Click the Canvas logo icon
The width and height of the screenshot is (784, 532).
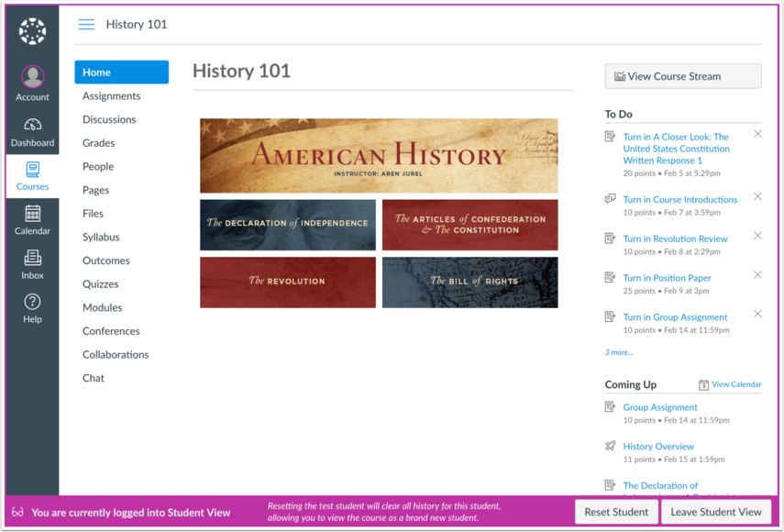32,31
